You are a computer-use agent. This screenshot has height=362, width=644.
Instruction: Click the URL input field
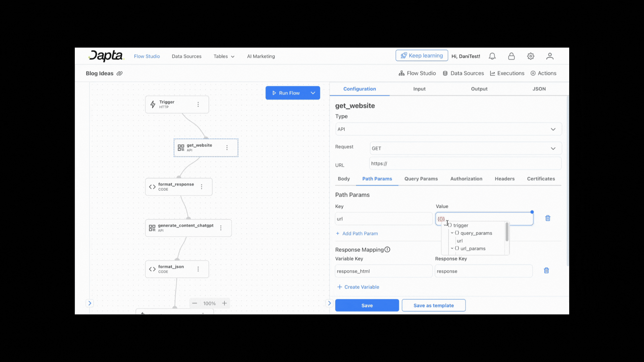pyautogui.click(x=465, y=164)
